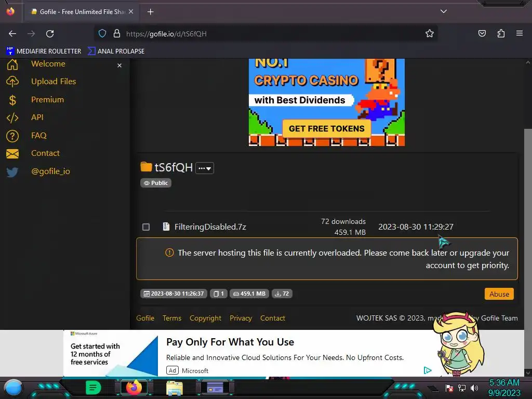Open the Start orb on taskbar
This screenshot has height=399, width=532.
click(14, 388)
